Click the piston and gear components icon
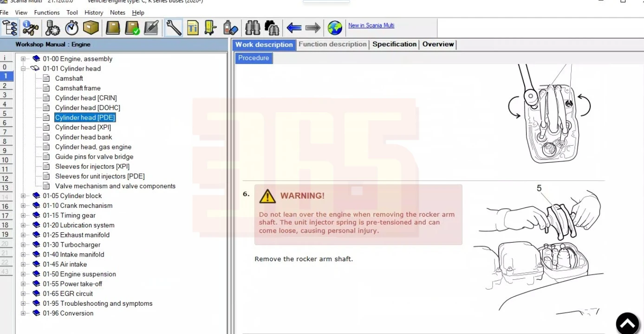Screen dimensions: 644x334 tap(52, 28)
